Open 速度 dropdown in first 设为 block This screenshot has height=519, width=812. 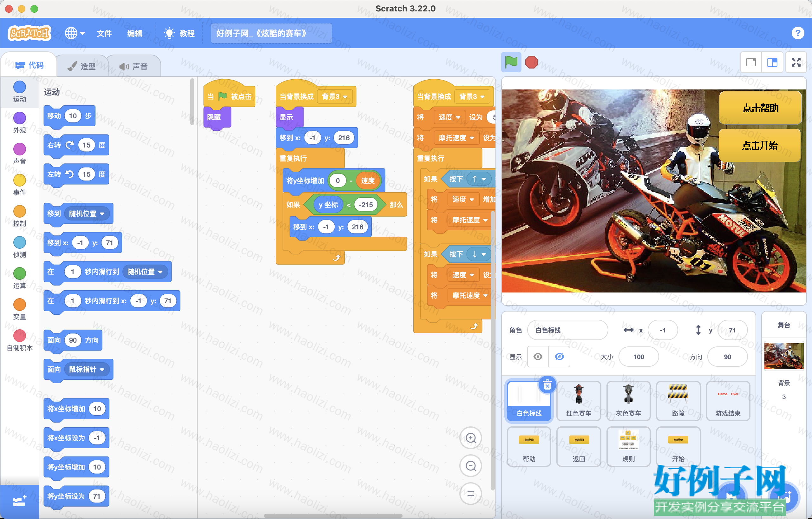[x=449, y=117]
